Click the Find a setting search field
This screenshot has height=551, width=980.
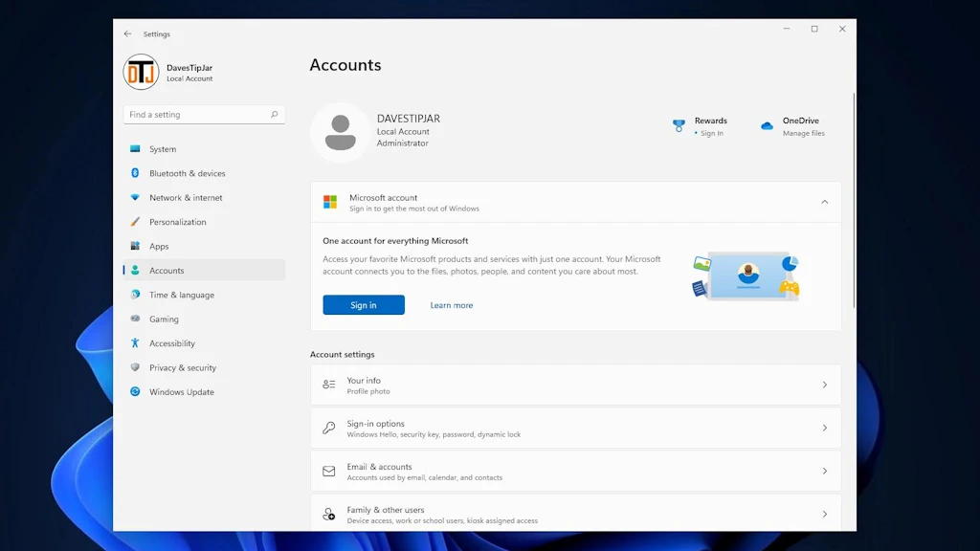coord(204,115)
